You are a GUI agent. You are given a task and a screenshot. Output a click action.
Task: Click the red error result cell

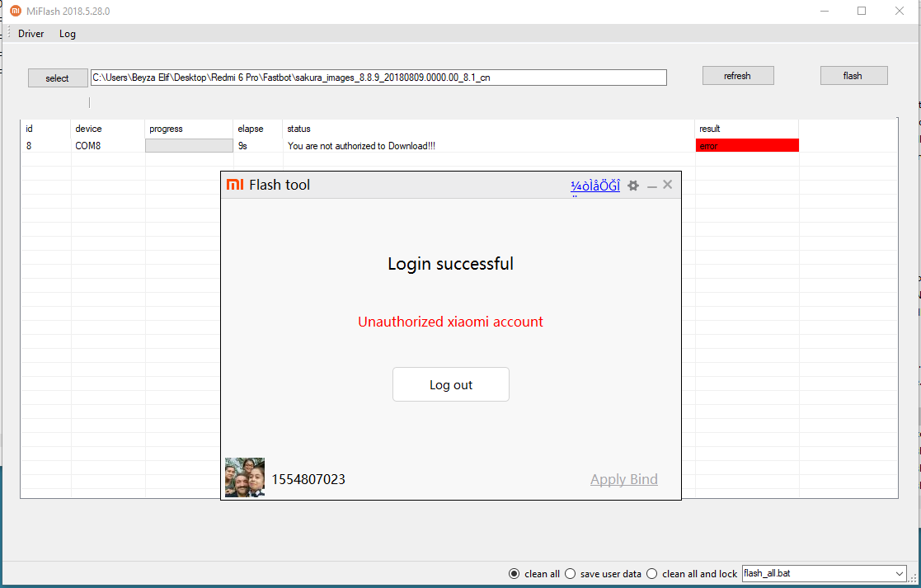(747, 146)
